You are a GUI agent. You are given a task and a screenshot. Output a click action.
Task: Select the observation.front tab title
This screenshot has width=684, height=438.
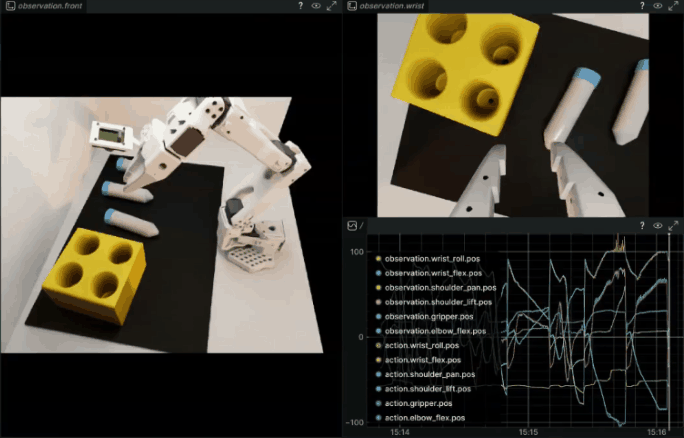[49, 6]
